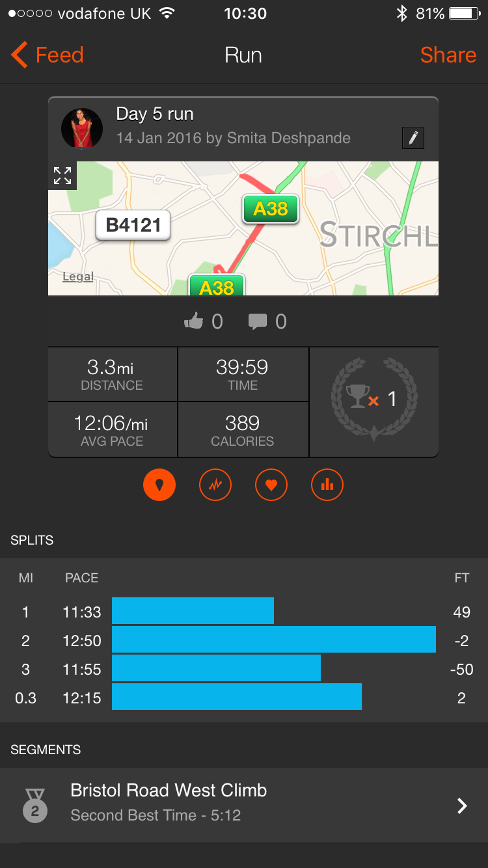Open the Legal link on map

tap(78, 277)
